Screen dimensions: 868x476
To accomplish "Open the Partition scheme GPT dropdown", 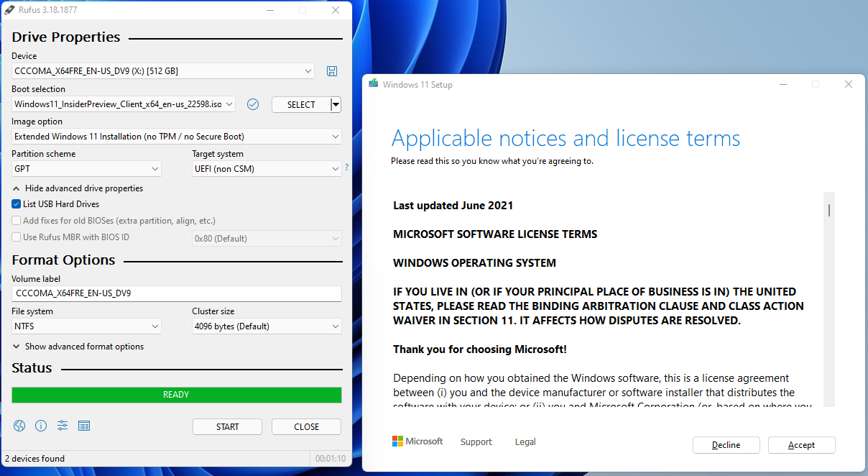I will click(87, 169).
